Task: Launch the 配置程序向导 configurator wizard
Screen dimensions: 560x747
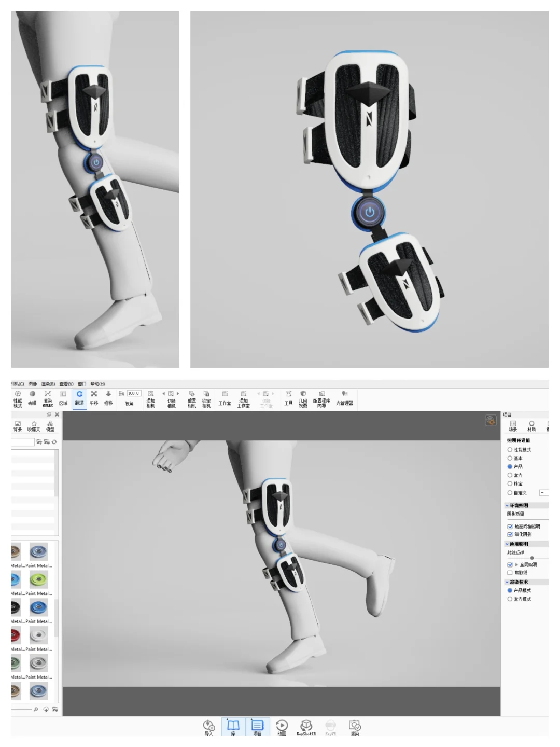Action: click(x=321, y=398)
